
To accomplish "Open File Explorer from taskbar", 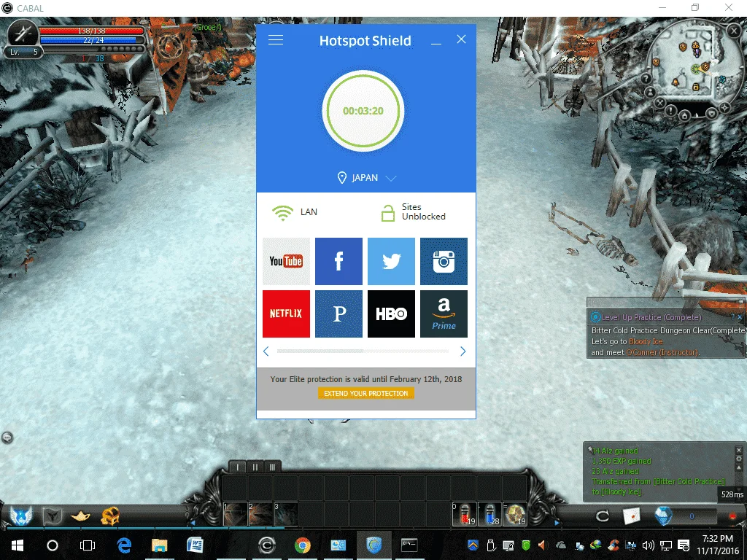I will (160, 545).
